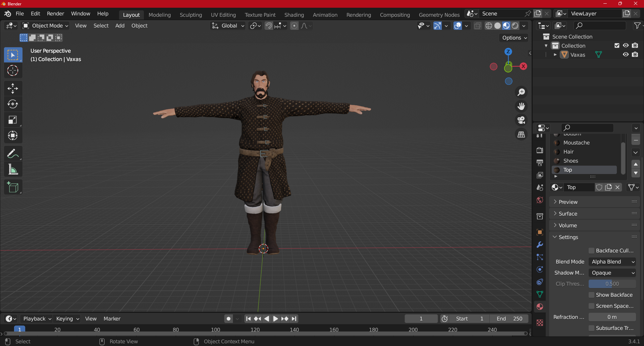The height and width of the screenshot is (346, 644).
Task: Click the pan view hand icon
Action: point(521,106)
